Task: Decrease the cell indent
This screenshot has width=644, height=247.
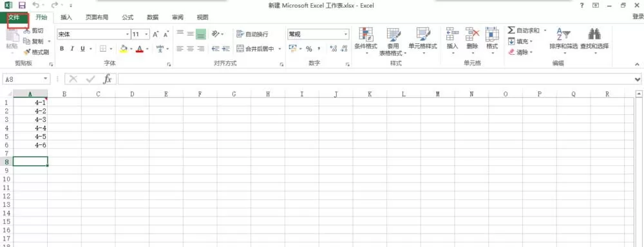Action: 215,48
